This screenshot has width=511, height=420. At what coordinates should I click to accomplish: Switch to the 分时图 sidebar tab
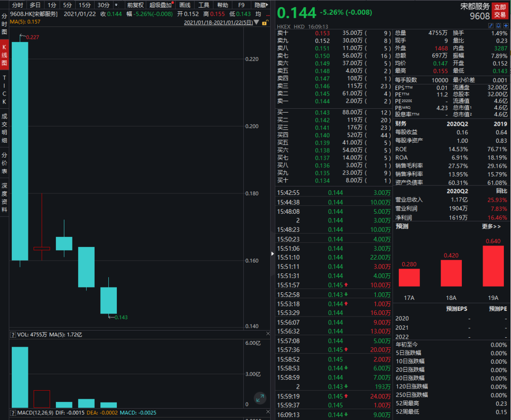(x=4, y=24)
